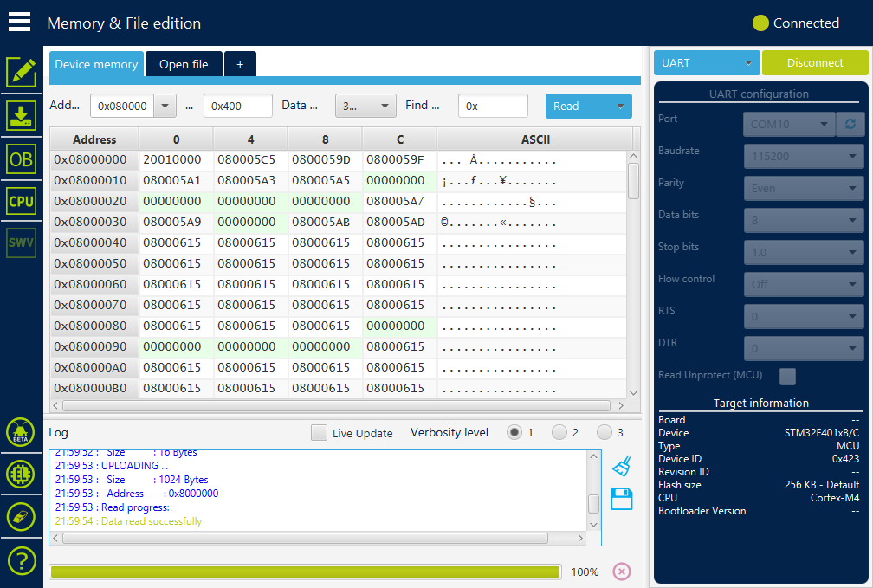Click the Disconnect button

(814, 63)
